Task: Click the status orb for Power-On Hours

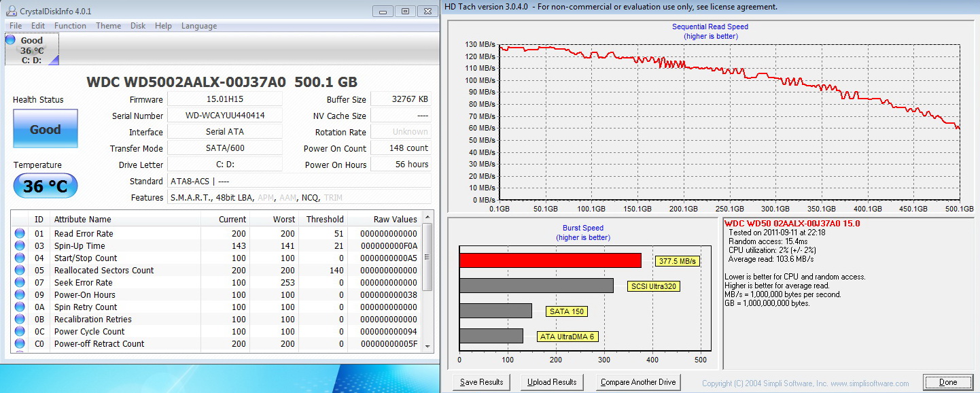Action: click(20, 294)
